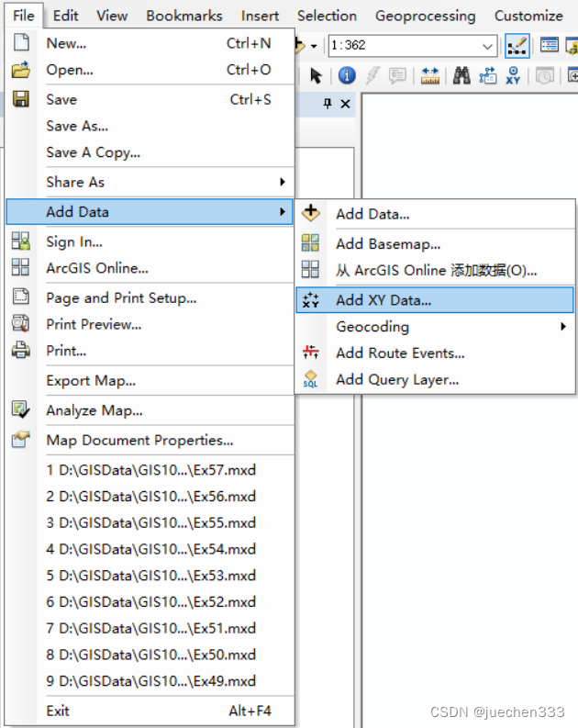Open recent file 2 Ex56.mxd
The width and height of the screenshot is (578, 728).
click(x=150, y=497)
